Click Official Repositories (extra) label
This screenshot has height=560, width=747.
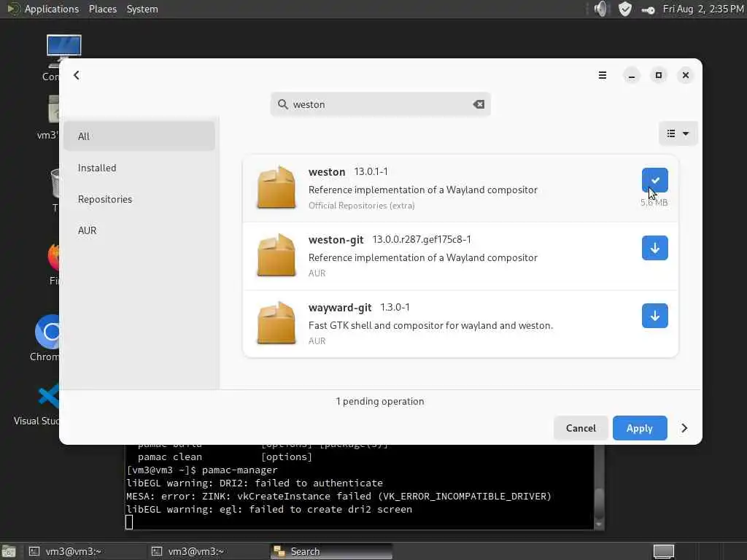tap(362, 206)
